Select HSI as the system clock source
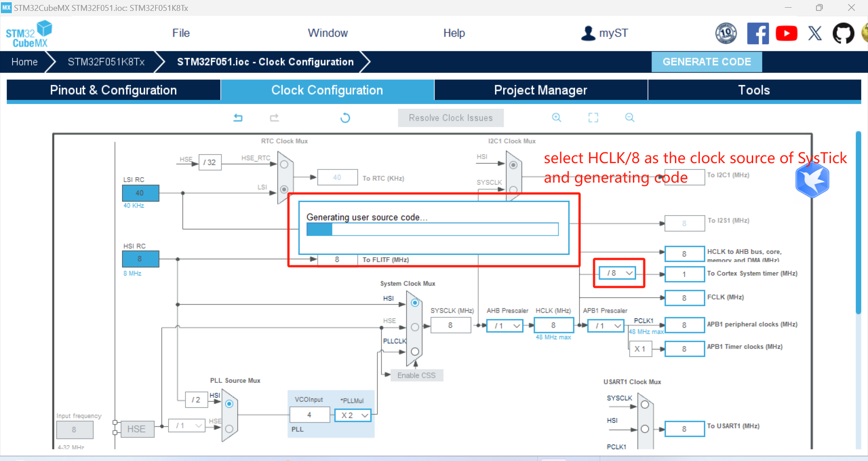Screen dimensions: 868x461 [x=415, y=303]
